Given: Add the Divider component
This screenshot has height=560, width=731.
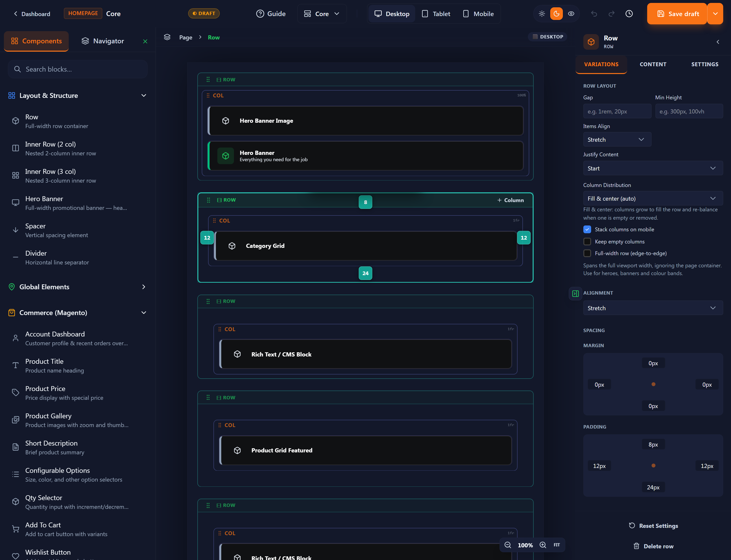Looking at the screenshot, I should pyautogui.click(x=78, y=257).
